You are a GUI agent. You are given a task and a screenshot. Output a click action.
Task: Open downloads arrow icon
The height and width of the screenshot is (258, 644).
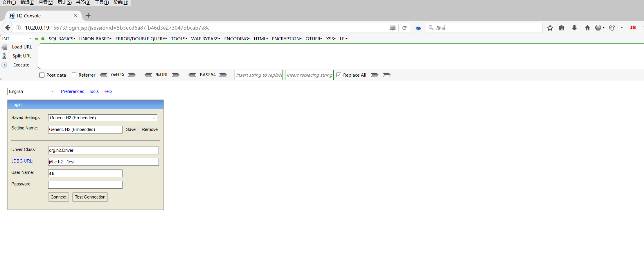pyautogui.click(x=574, y=28)
